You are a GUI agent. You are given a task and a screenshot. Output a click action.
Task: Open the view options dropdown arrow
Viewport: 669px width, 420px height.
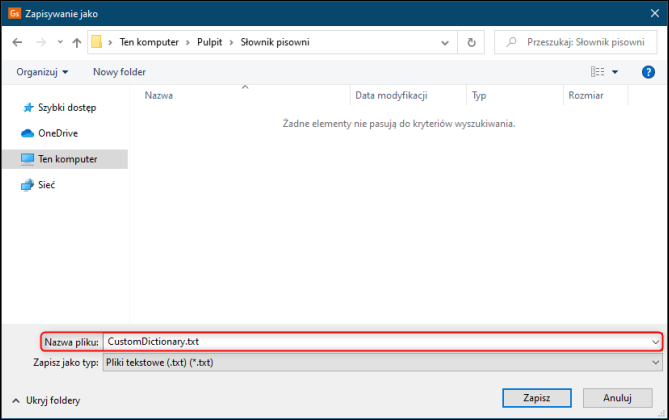click(x=615, y=72)
